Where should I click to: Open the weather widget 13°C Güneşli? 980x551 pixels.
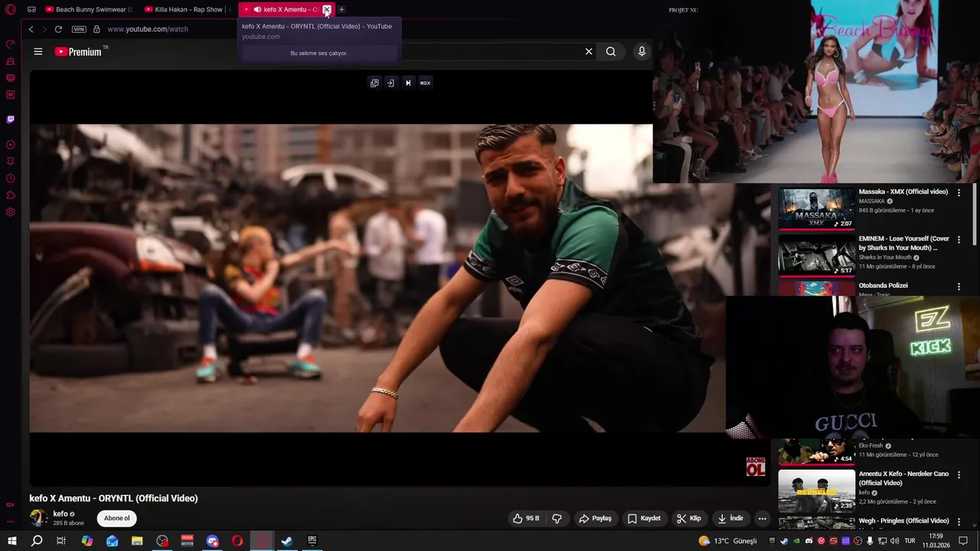(x=728, y=541)
